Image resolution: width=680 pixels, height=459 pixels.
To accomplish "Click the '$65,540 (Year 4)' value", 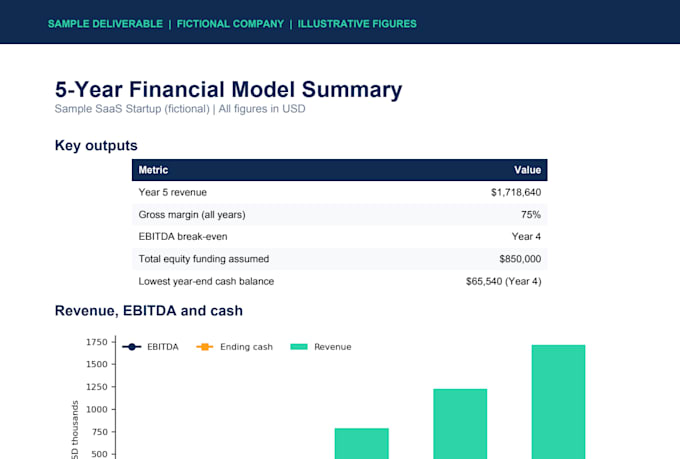I will tap(503, 281).
